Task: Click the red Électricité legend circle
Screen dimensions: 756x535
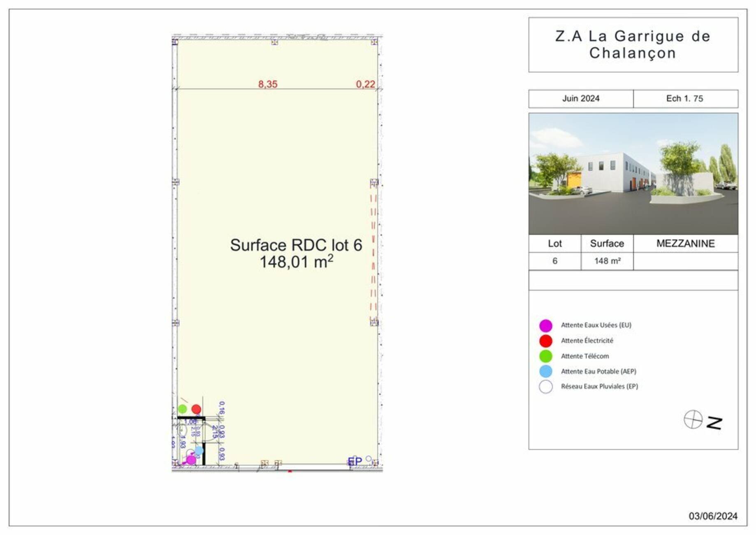Action: tap(545, 341)
